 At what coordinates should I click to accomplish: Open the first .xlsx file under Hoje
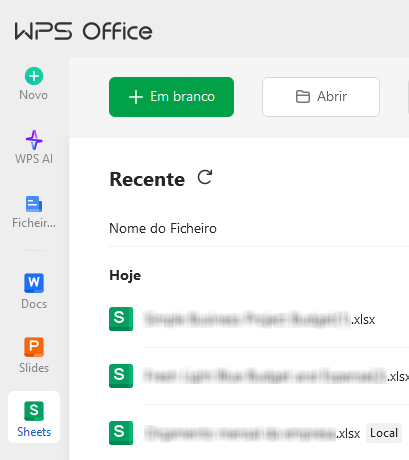[259, 319]
